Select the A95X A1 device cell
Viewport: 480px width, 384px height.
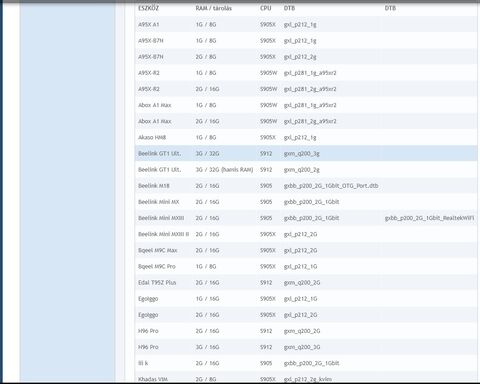tap(149, 24)
